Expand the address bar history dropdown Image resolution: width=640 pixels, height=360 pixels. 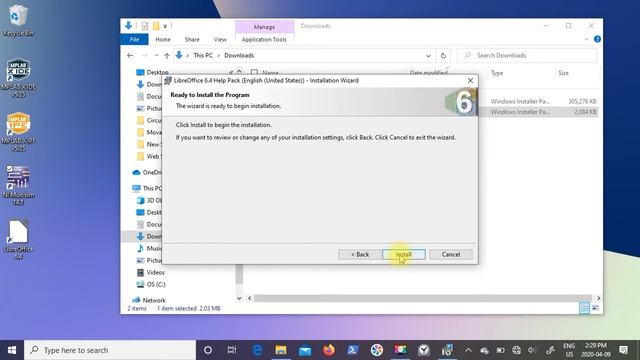click(x=428, y=56)
